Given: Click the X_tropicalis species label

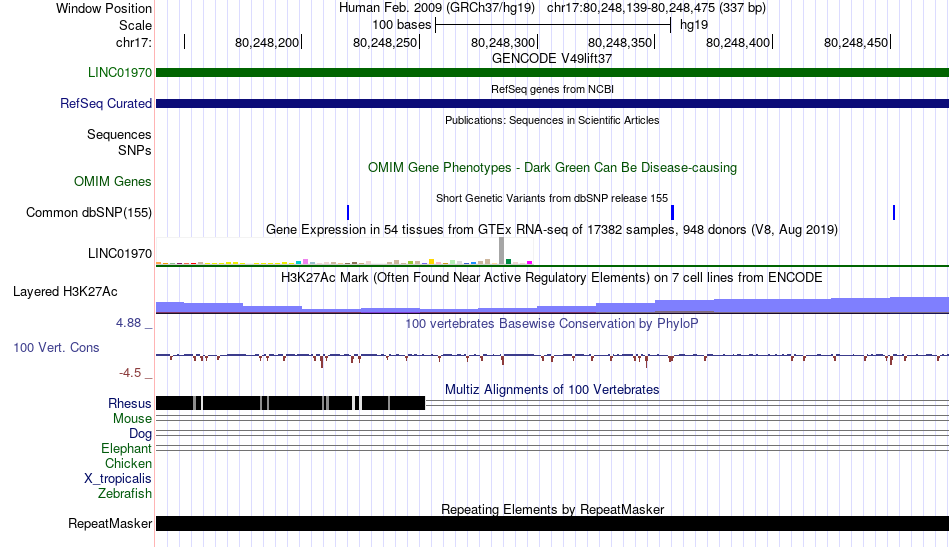Looking at the screenshot, I should (118, 479).
